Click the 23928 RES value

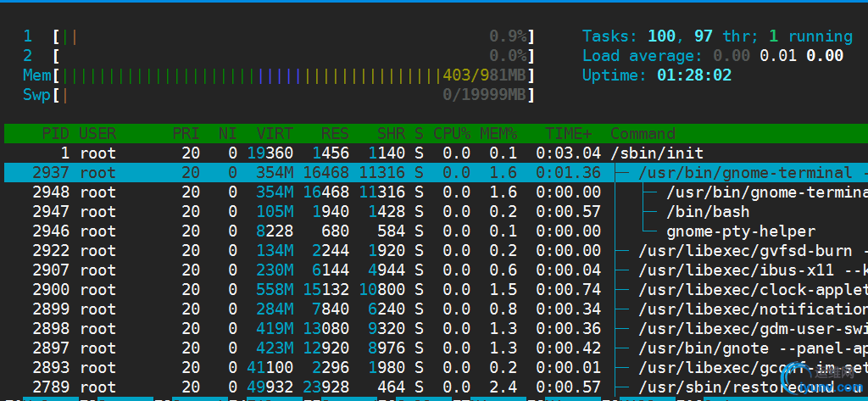pyautogui.click(x=325, y=387)
